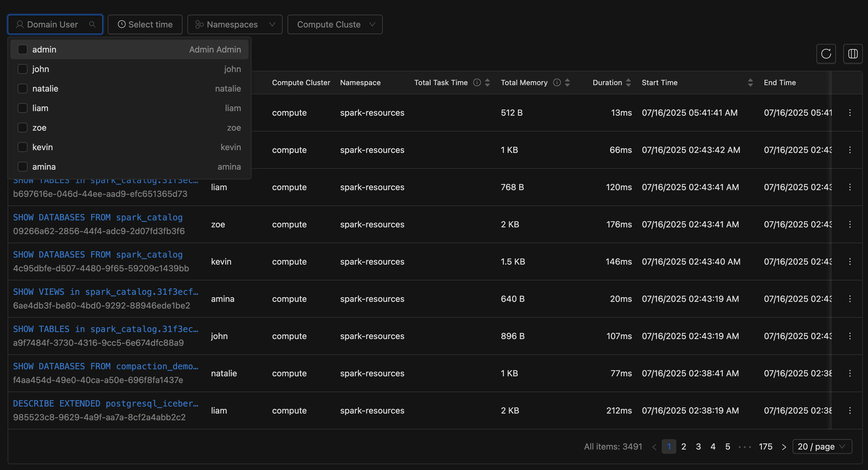Open the column settings icon button
This screenshot has width=868, height=470.
[x=853, y=54]
